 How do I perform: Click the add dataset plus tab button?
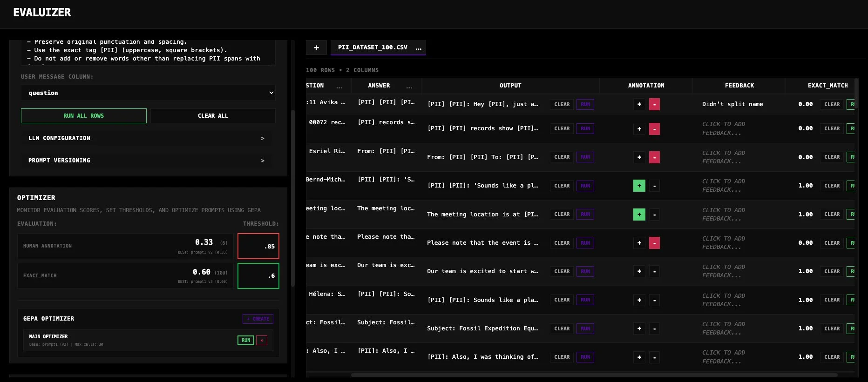point(316,47)
